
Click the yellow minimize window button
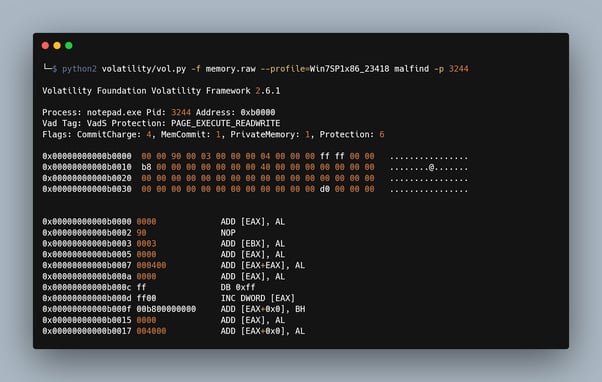click(57, 46)
